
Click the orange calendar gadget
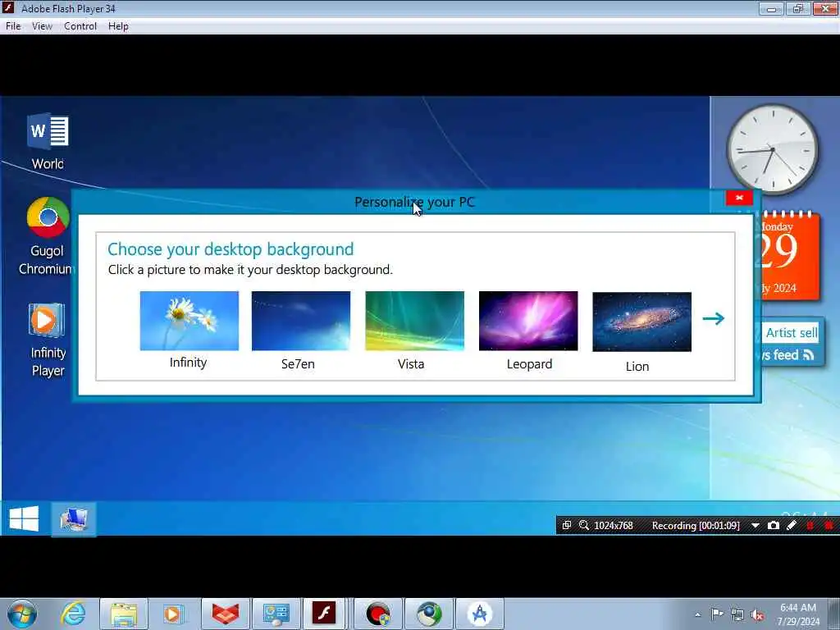point(788,255)
